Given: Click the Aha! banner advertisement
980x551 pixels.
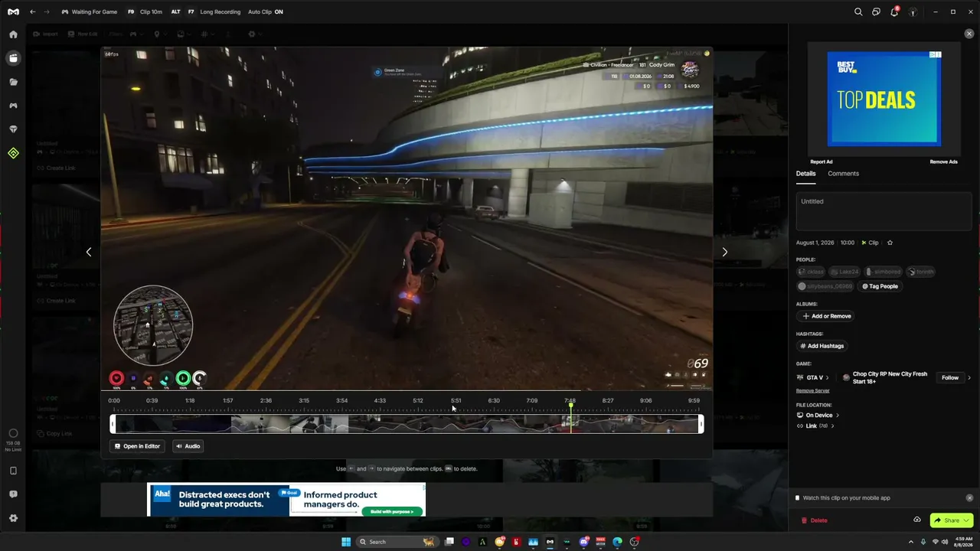Looking at the screenshot, I should (x=286, y=500).
